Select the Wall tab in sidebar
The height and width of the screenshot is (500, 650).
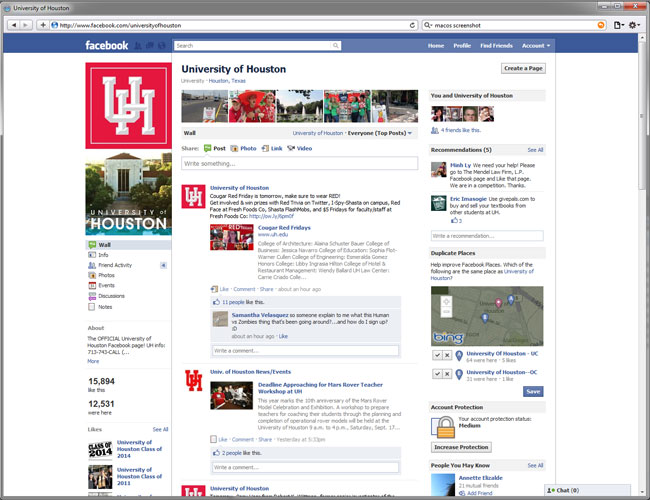point(128,245)
